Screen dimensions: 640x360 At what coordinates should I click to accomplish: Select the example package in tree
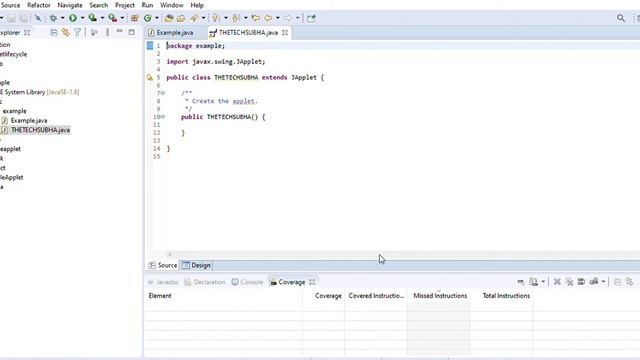tap(15, 111)
